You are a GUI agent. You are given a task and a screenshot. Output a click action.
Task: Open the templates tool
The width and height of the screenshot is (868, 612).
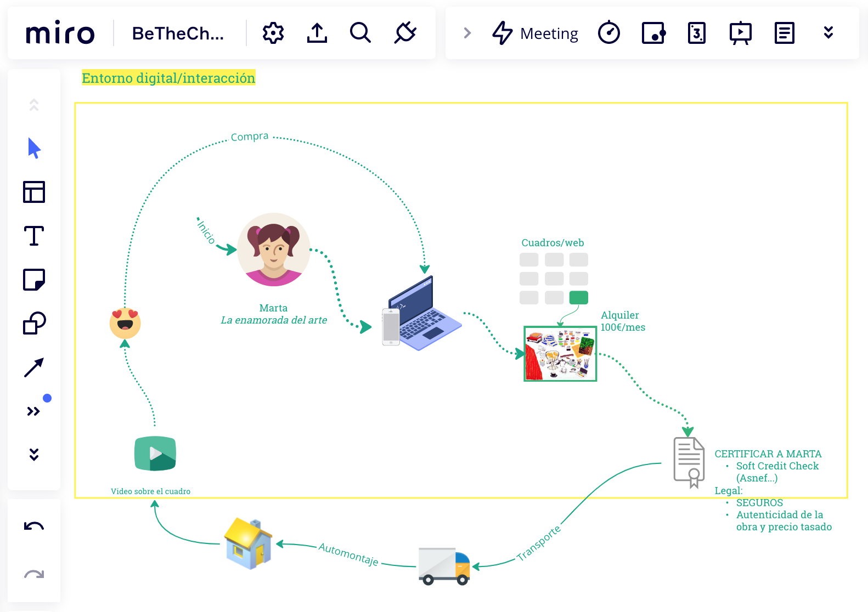(x=34, y=192)
